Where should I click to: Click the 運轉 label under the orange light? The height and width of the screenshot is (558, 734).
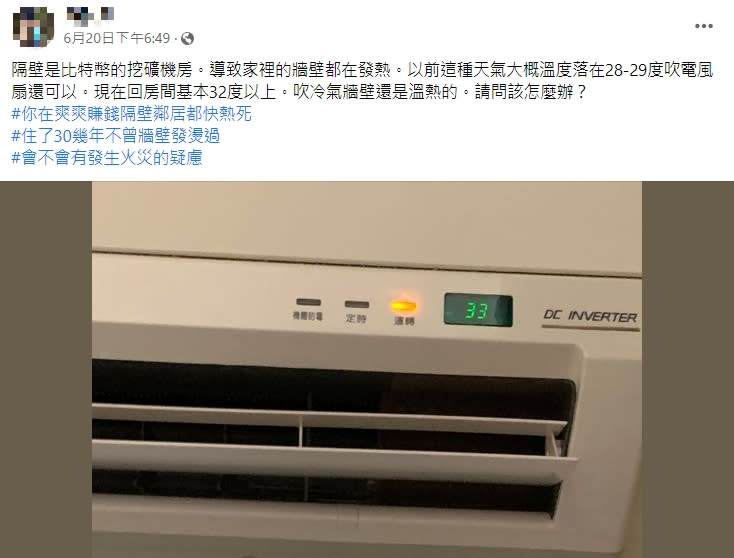click(x=404, y=321)
